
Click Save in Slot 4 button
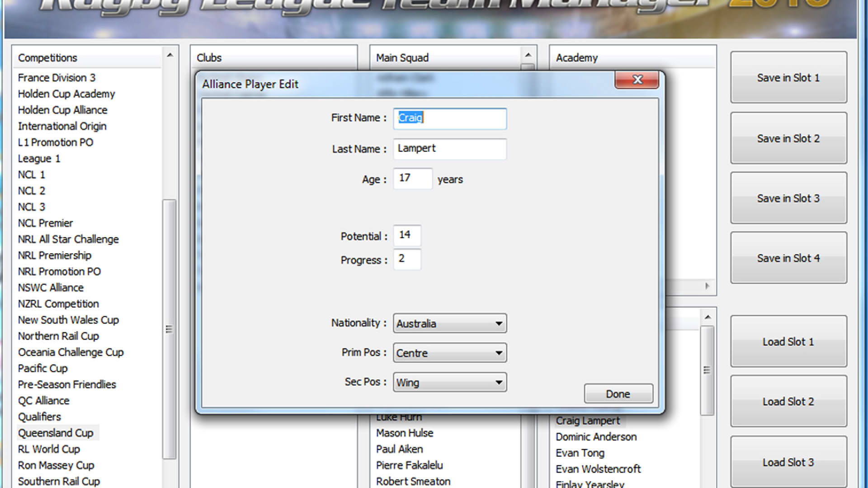pos(788,258)
